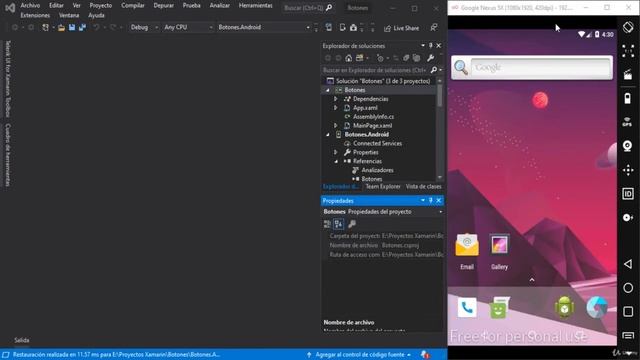Open the Extensiones menu
640x360 pixels.
[35, 16]
